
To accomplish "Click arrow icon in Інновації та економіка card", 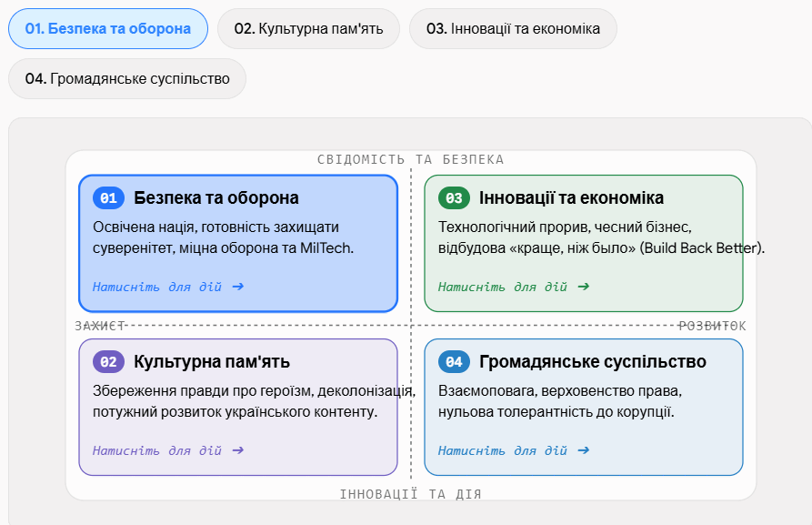I will coord(584,287).
